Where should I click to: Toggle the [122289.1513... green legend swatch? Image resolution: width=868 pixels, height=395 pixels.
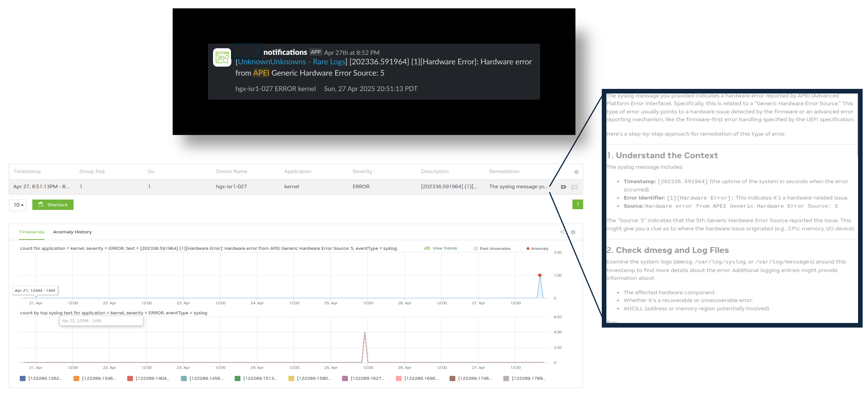[237, 379]
